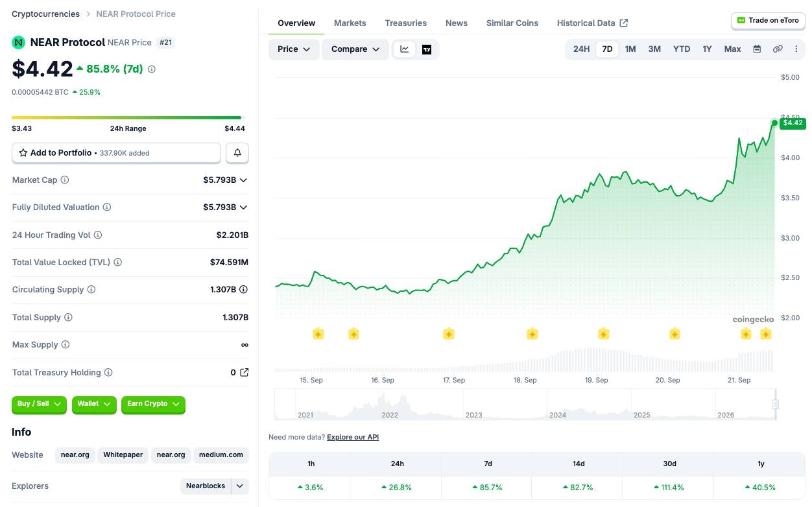Click the first news marker near 15. Sep
The height and width of the screenshot is (507, 812).
[x=318, y=334]
